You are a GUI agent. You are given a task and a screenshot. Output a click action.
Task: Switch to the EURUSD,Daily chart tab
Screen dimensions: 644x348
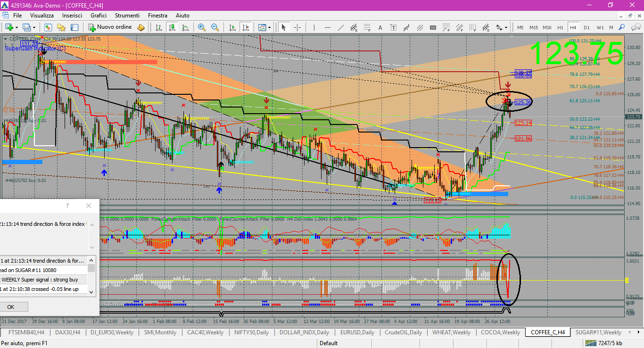(x=357, y=332)
